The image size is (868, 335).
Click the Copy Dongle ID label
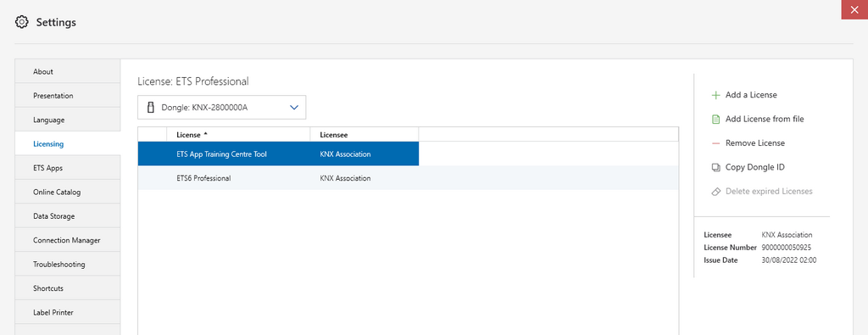coord(755,167)
